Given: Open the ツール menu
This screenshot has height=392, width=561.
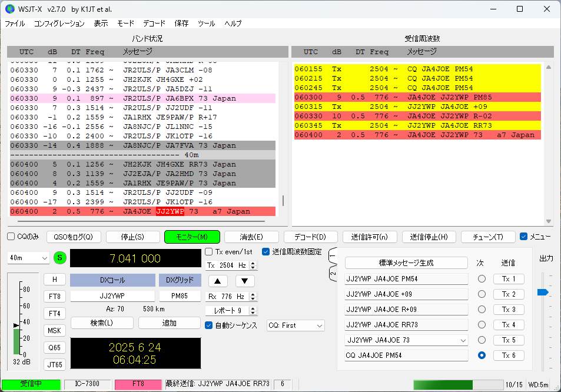Looking at the screenshot, I should point(207,24).
